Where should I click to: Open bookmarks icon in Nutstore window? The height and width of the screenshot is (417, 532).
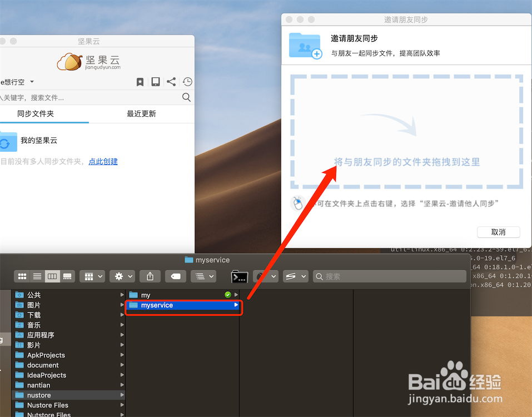pyautogui.click(x=140, y=82)
